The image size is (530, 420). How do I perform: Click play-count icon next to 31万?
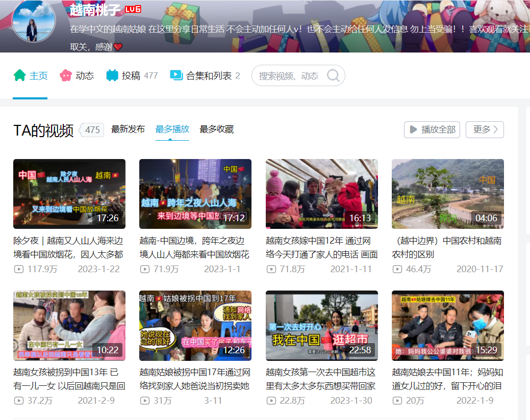click(145, 401)
